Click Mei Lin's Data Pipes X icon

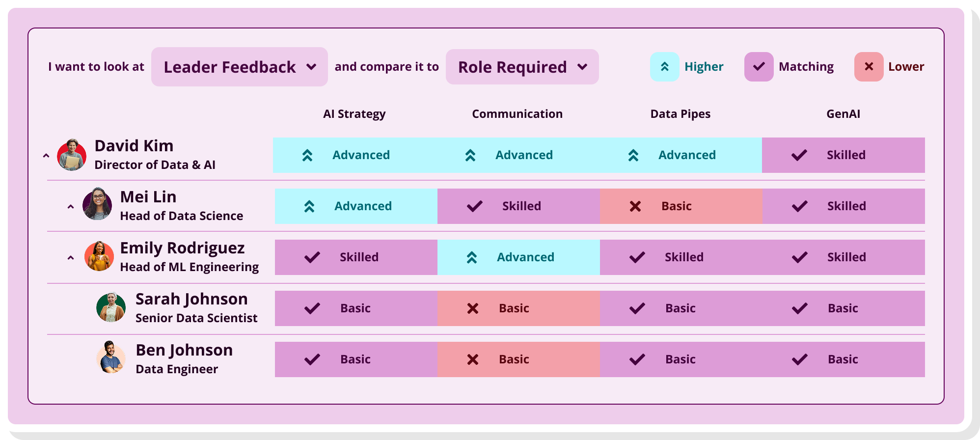click(x=635, y=206)
